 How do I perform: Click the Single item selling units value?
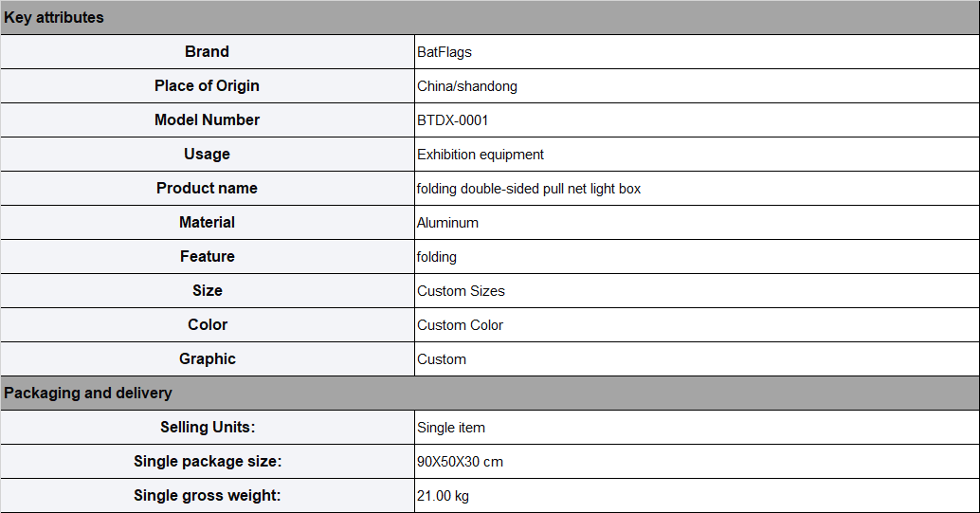[x=450, y=428]
